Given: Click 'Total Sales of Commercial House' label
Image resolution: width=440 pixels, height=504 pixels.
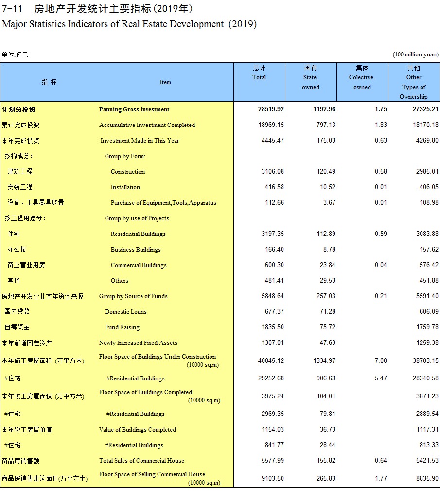Looking at the screenshot, I should (x=141, y=461).
